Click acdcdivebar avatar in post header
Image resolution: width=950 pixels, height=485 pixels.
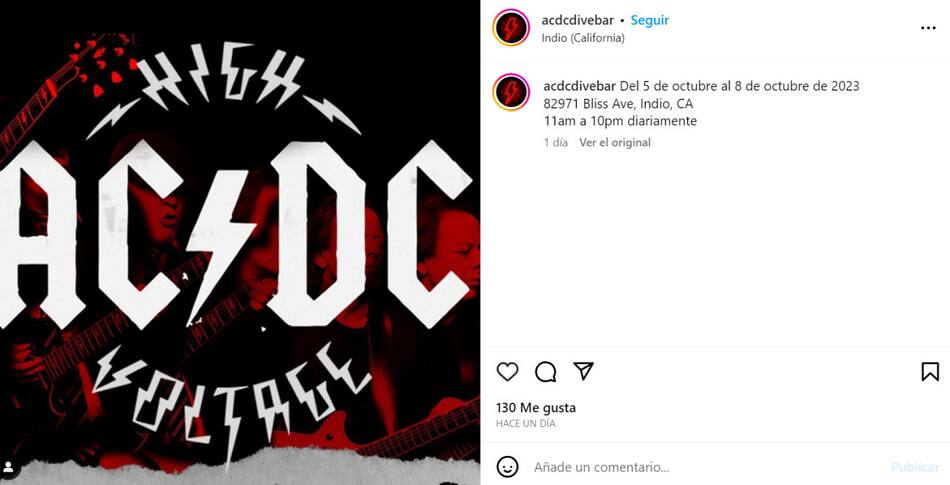point(511,28)
